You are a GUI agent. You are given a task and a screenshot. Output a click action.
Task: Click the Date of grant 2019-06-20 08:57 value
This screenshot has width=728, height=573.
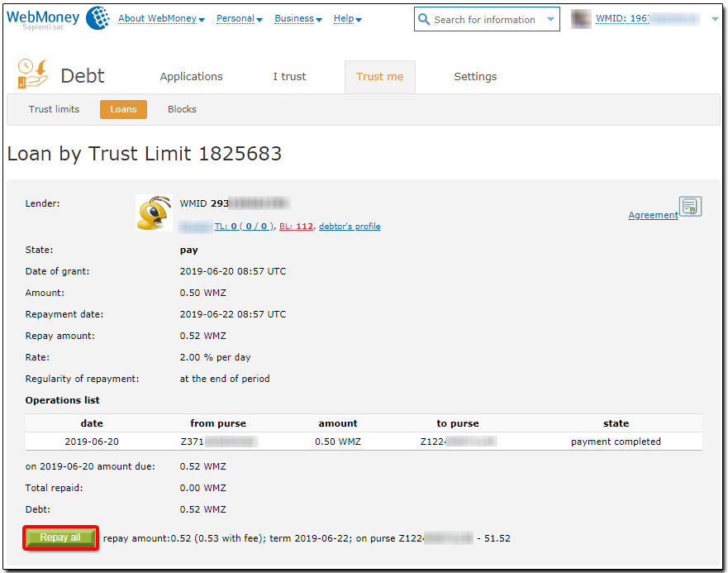pyautogui.click(x=233, y=271)
